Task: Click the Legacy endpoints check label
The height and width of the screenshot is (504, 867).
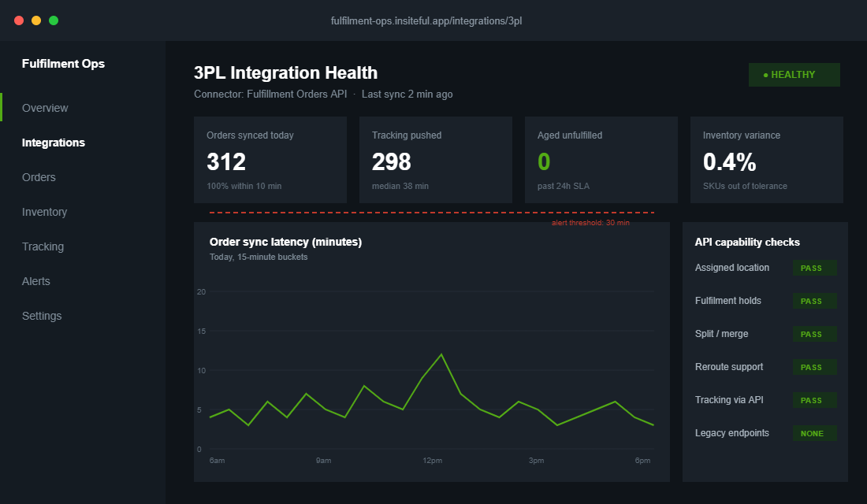Action: 732,433
